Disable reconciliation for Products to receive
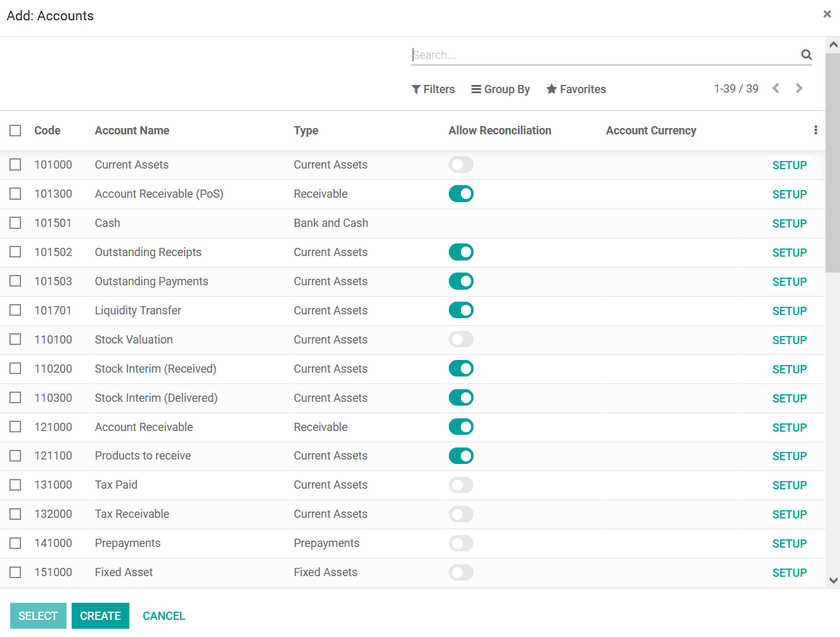 coord(461,456)
